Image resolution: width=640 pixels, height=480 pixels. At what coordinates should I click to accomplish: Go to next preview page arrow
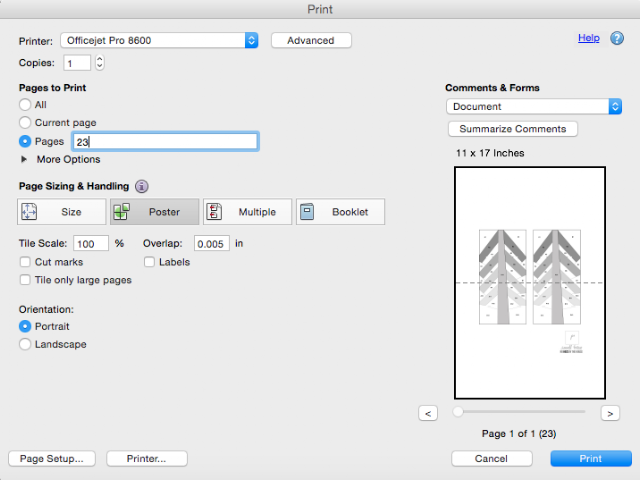(x=609, y=412)
